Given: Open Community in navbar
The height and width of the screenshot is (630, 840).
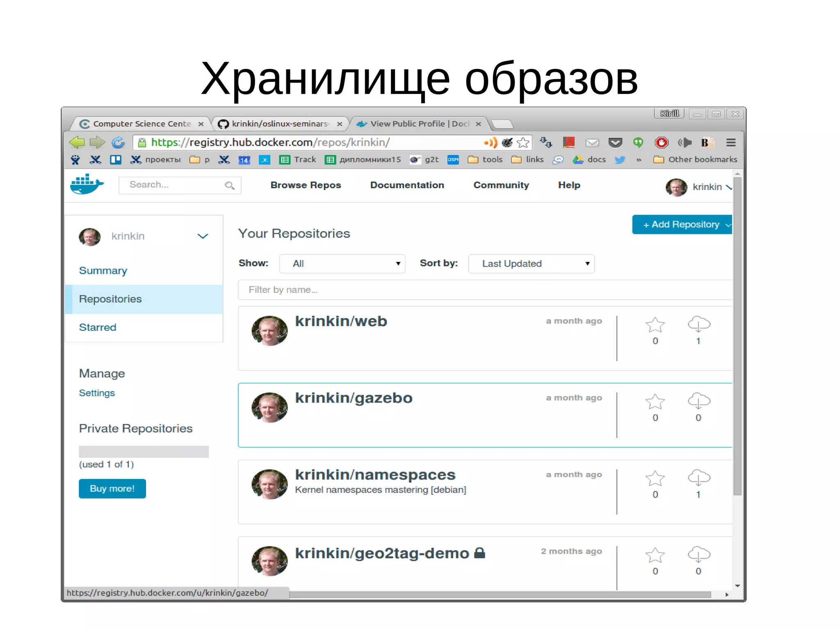Looking at the screenshot, I should tap(501, 185).
